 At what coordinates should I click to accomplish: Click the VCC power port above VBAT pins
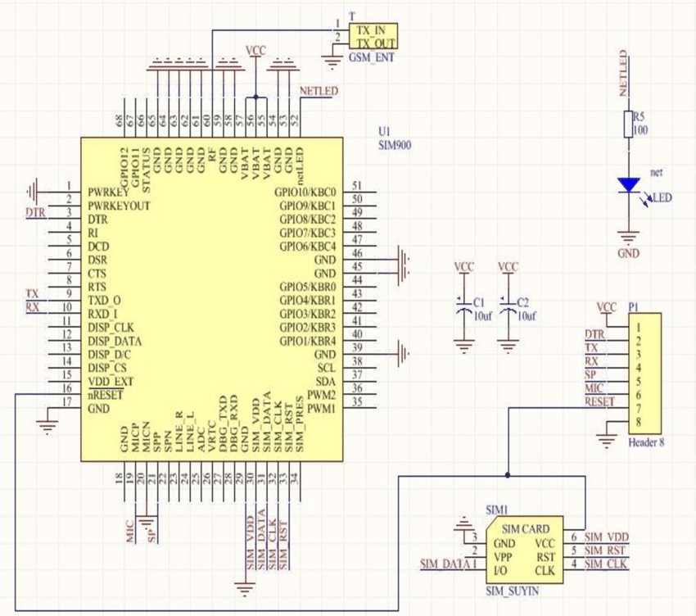point(255,51)
